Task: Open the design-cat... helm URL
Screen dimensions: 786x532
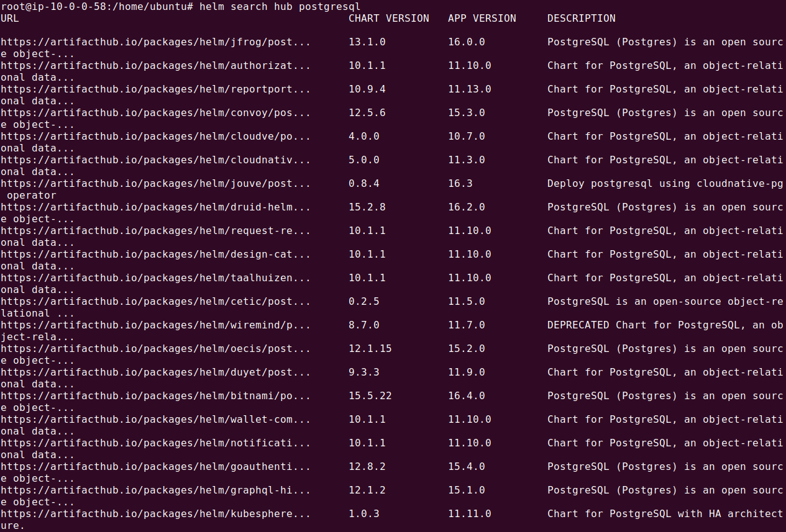Action: pyautogui.click(x=155, y=255)
